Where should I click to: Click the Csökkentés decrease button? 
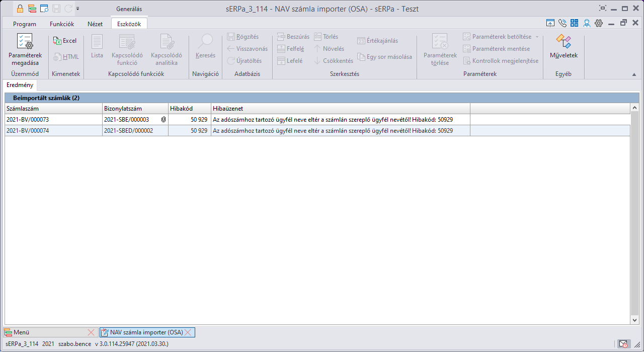pos(334,61)
